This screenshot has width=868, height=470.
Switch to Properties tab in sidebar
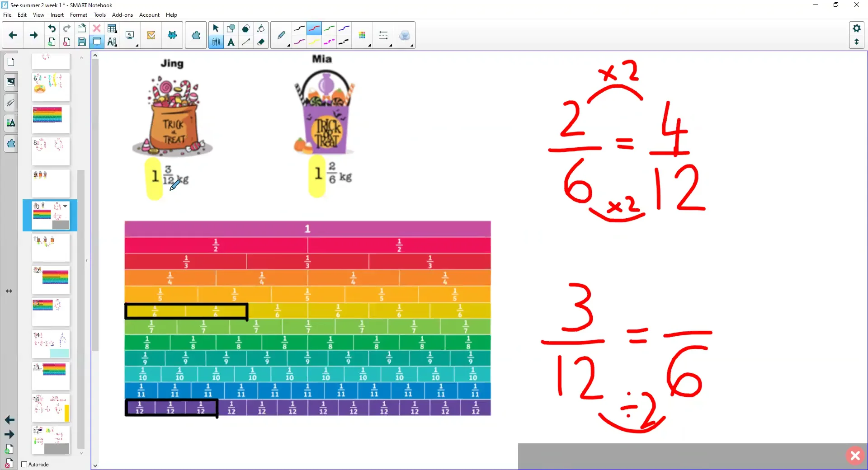coord(11,123)
